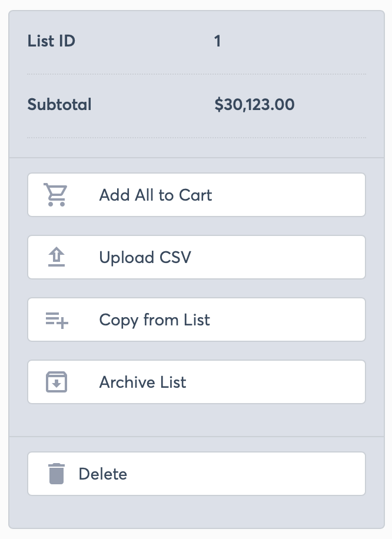Select the "Add All to Cart" label text

pyautogui.click(x=155, y=195)
